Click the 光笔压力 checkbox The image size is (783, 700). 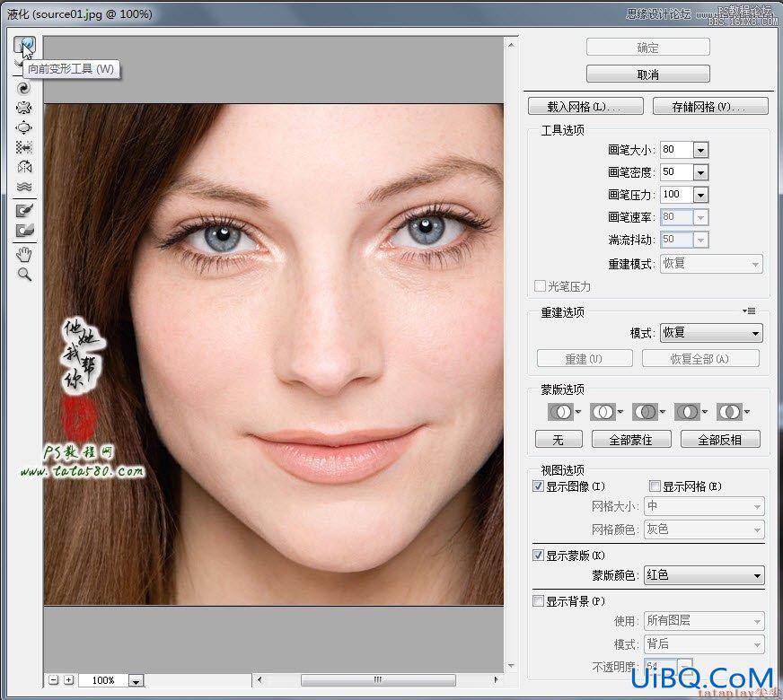(540, 286)
